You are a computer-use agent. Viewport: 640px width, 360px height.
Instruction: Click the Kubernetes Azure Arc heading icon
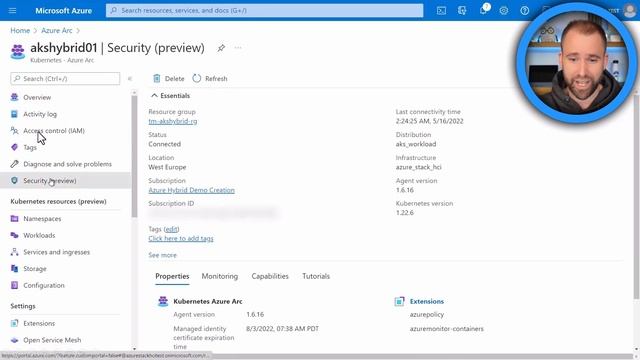point(163,301)
